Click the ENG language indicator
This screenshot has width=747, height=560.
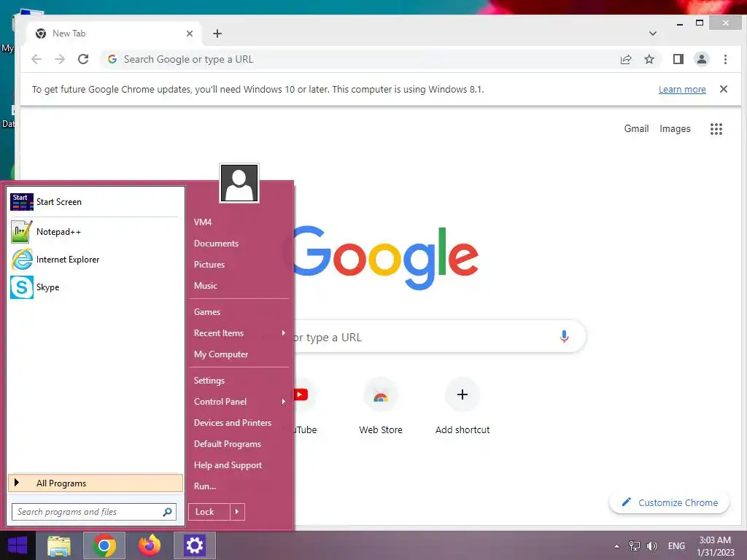[x=676, y=546]
